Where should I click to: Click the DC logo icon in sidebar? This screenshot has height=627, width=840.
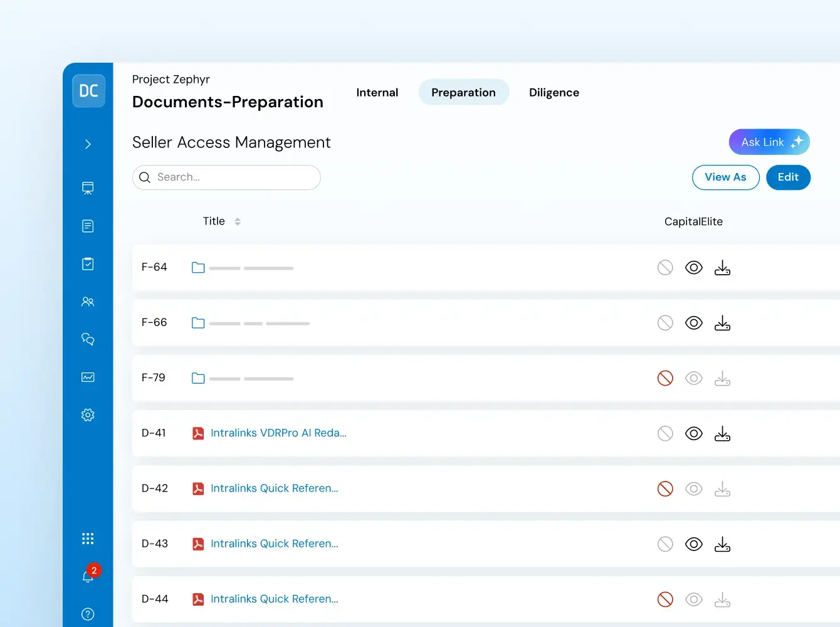point(88,91)
